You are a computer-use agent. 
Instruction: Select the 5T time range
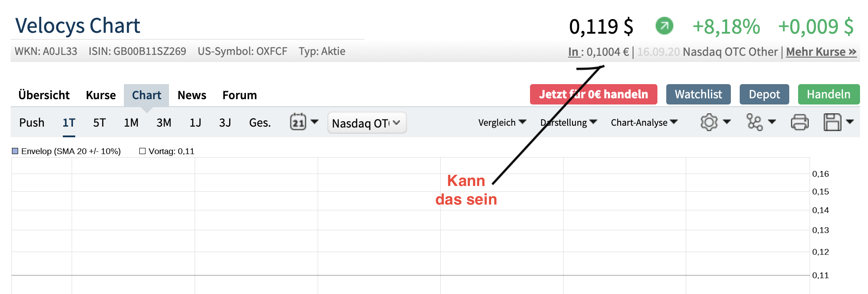(99, 123)
